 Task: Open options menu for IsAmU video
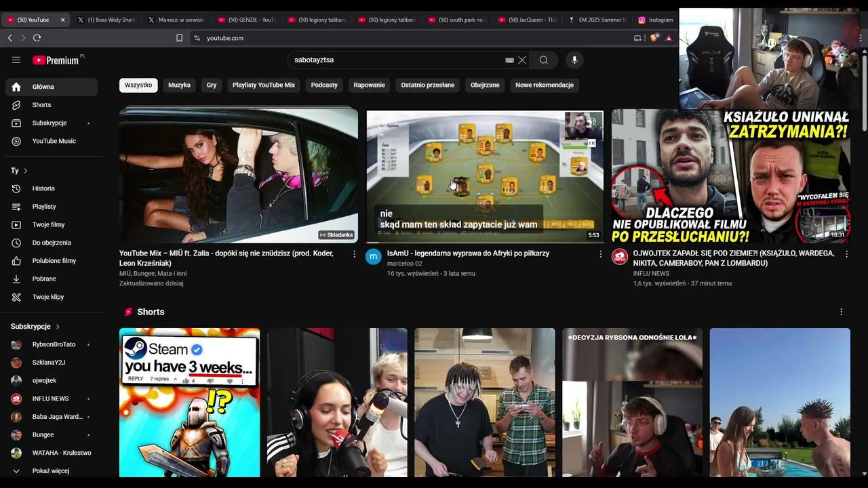tap(600, 253)
